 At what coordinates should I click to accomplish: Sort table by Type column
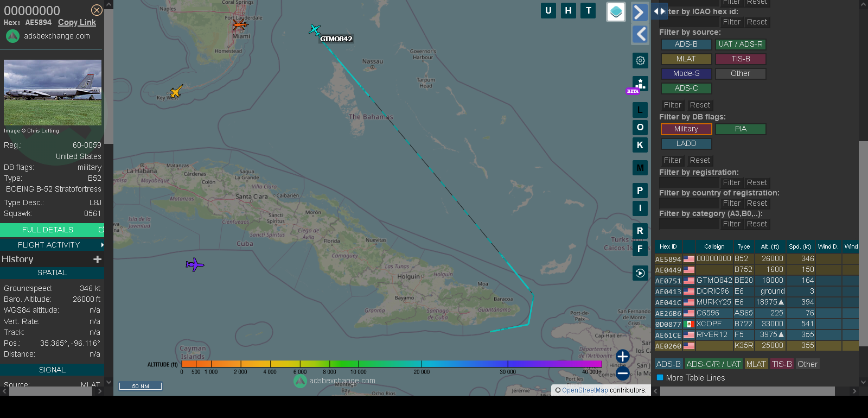(x=744, y=246)
